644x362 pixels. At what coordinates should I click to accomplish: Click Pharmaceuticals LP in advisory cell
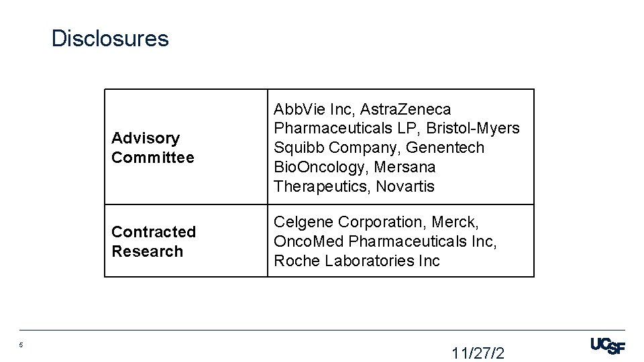345,128
